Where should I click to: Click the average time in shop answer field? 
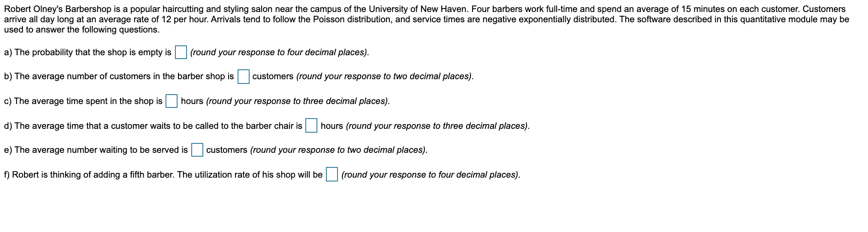[x=172, y=101]
